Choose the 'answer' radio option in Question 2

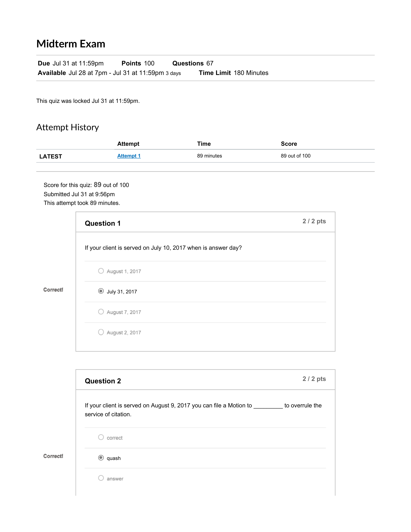click(x=101, y=478)
